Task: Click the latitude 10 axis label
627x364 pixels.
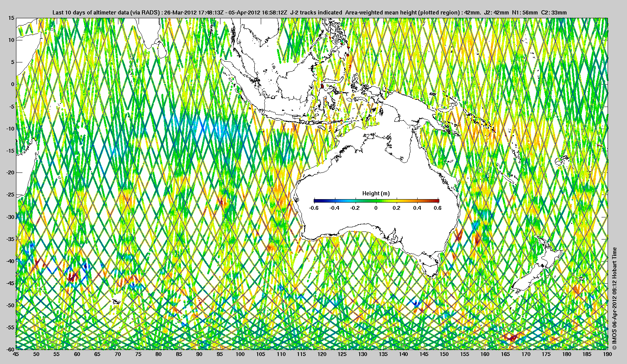Action: pyautogui.click(x=11, y=40)
